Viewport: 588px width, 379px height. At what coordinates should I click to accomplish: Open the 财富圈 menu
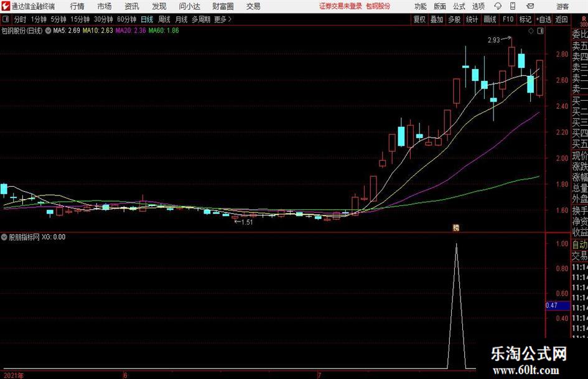(223, 6)
